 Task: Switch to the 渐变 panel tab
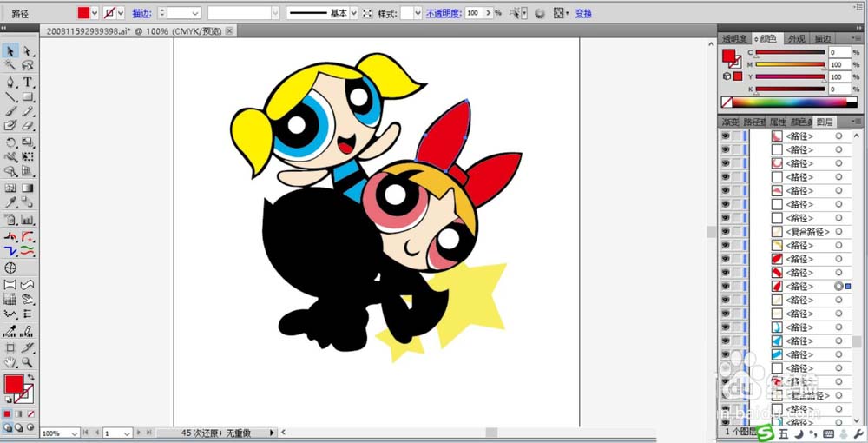point(730,122)
